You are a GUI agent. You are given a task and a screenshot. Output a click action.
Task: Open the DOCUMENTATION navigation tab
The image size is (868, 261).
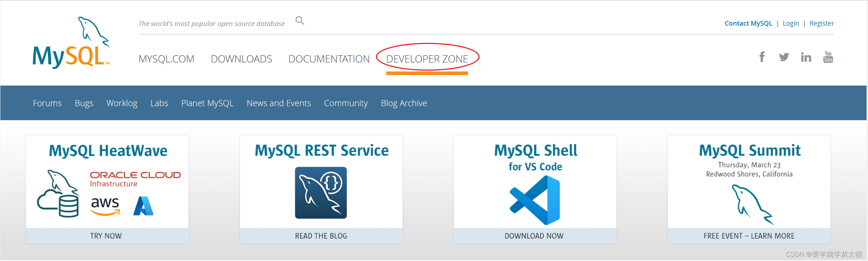click(x=329, y=59)
